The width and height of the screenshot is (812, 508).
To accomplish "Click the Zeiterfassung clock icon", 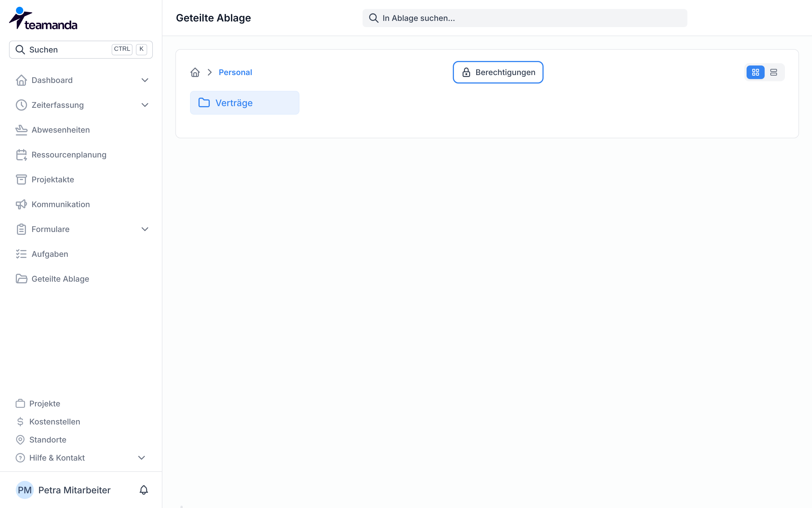I will pos(21,105).
